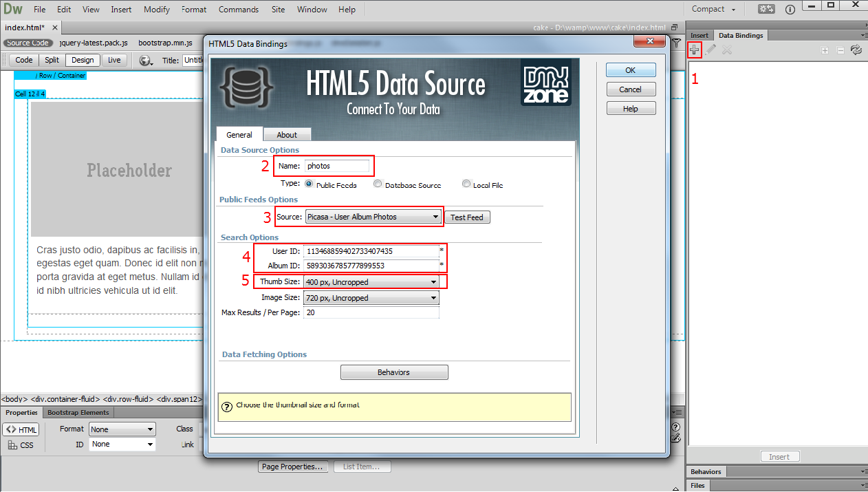This screenshot has width=868, height=492.
Task: Select the Placeholder image in the design view
Action: pyautogui.click(x=117, y=170)
